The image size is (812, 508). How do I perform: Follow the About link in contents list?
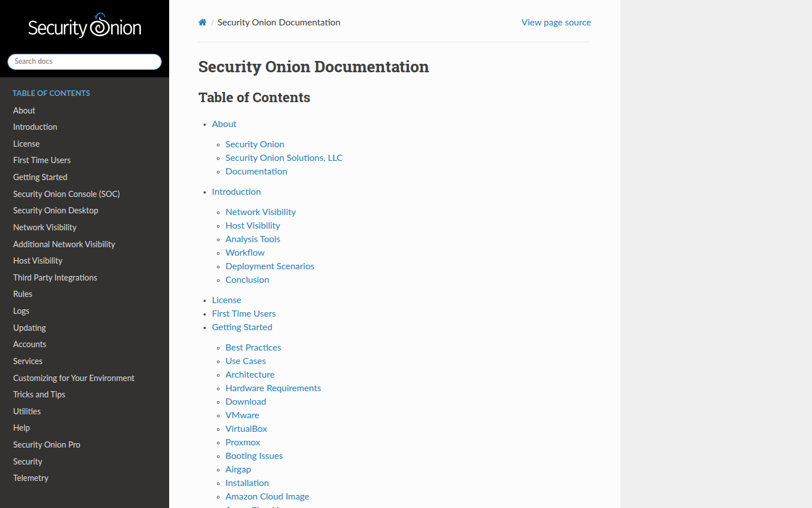[x=224, y=124]
